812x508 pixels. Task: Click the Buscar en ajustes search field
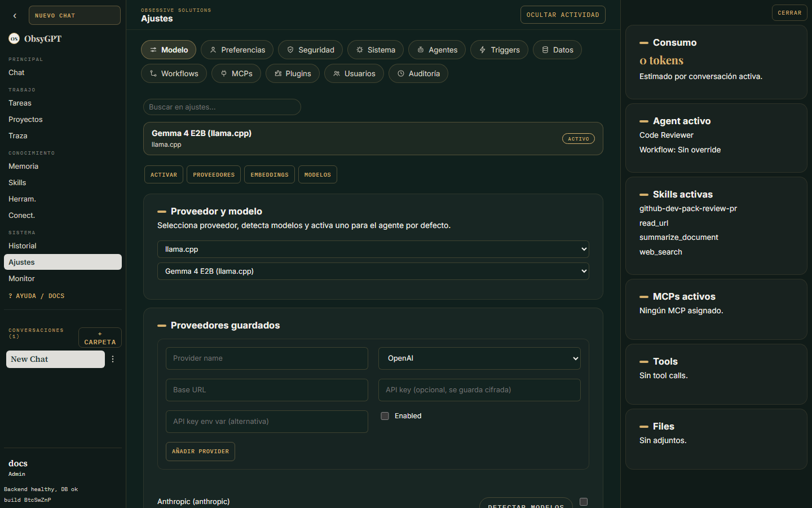pyautogui.click(x=222, y=107)
